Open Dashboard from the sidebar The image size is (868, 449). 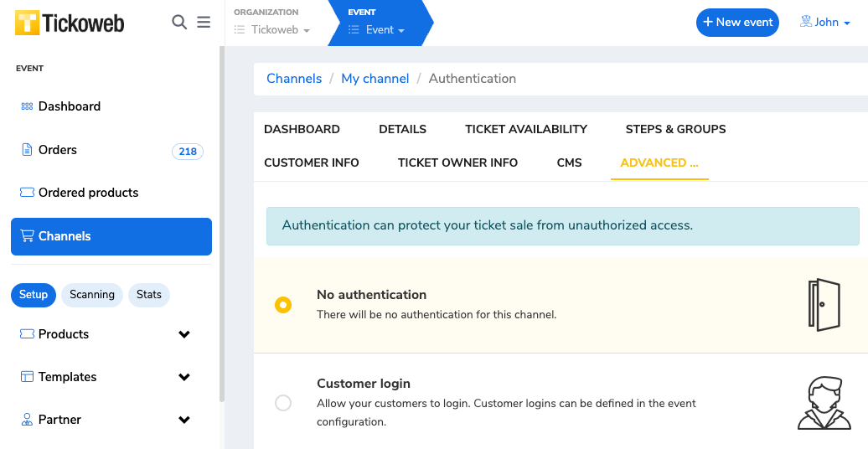tap(69, 106)
